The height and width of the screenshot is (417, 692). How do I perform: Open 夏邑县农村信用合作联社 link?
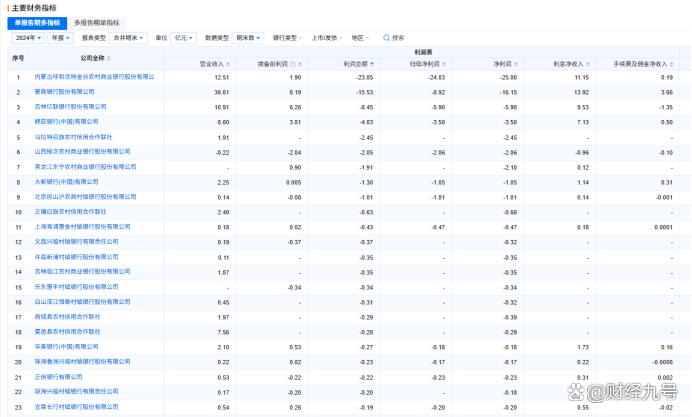68,332
